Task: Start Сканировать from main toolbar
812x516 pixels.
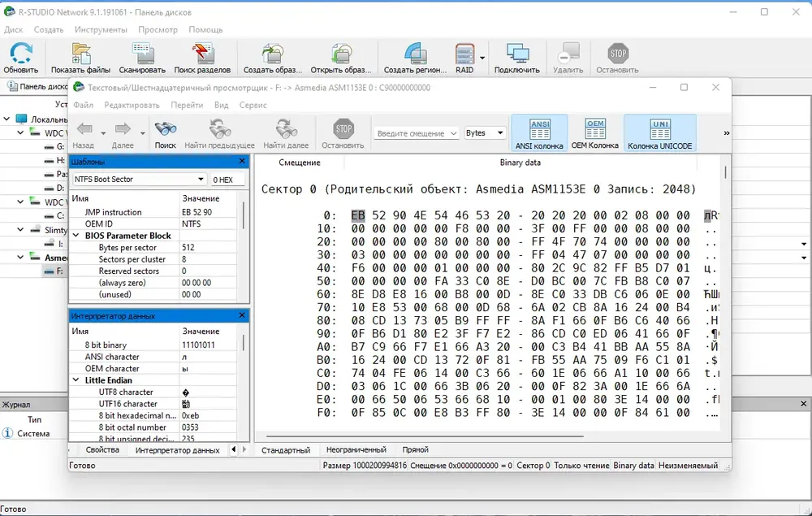Action: pos(142,58)
